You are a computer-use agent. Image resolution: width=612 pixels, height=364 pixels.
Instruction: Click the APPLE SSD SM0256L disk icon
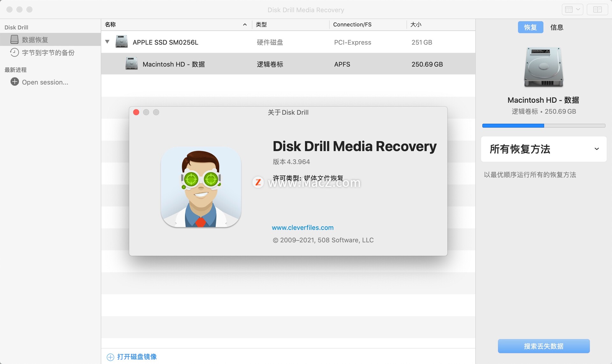121,42
